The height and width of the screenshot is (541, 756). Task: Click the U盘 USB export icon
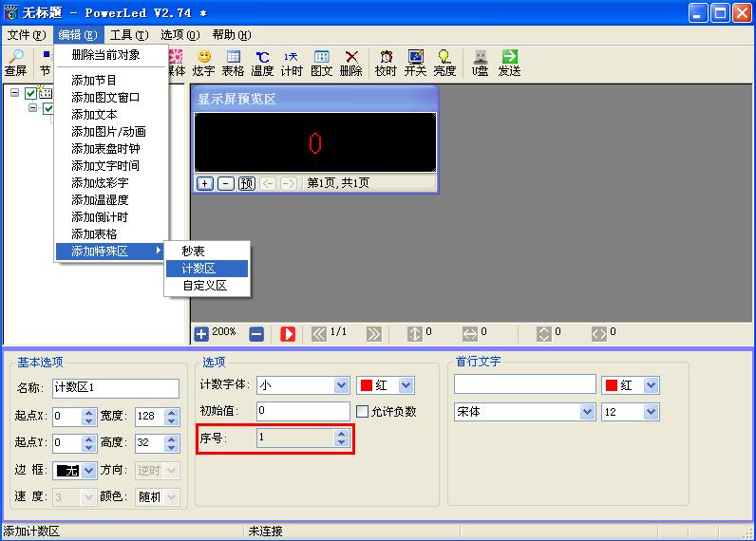tap(481, 63)
